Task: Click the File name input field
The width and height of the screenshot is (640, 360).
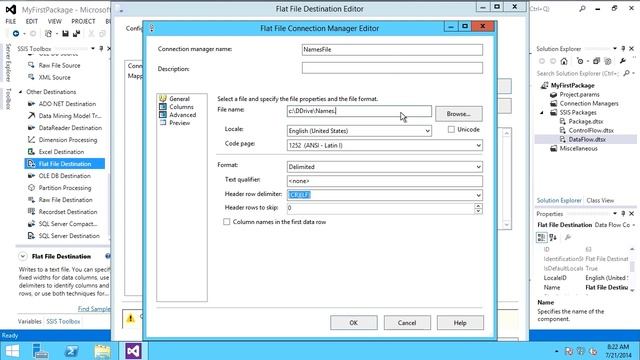Action: (x=359, y=111)
